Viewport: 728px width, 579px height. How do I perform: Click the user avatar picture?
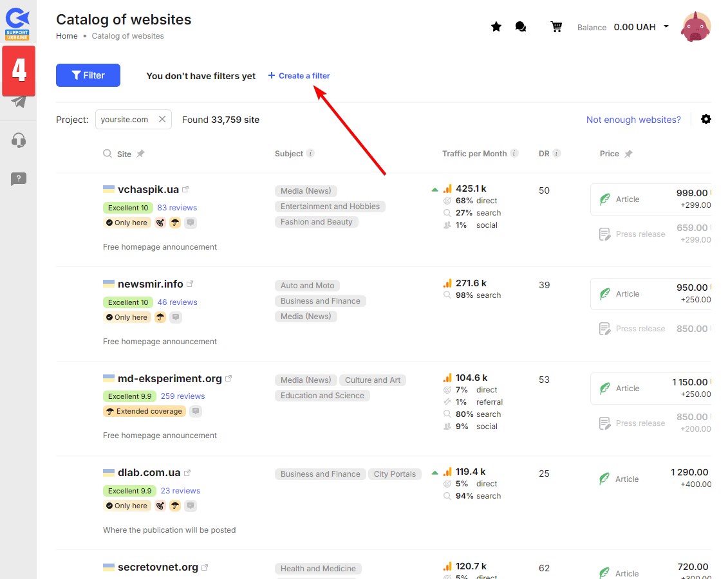[x=696, y=27]
